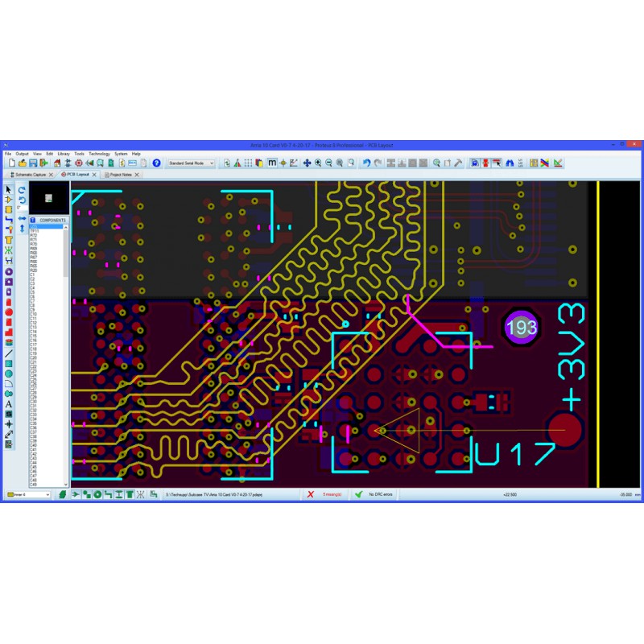
Task: Click the overview thumbnail preview window
Action: (49, 198)
